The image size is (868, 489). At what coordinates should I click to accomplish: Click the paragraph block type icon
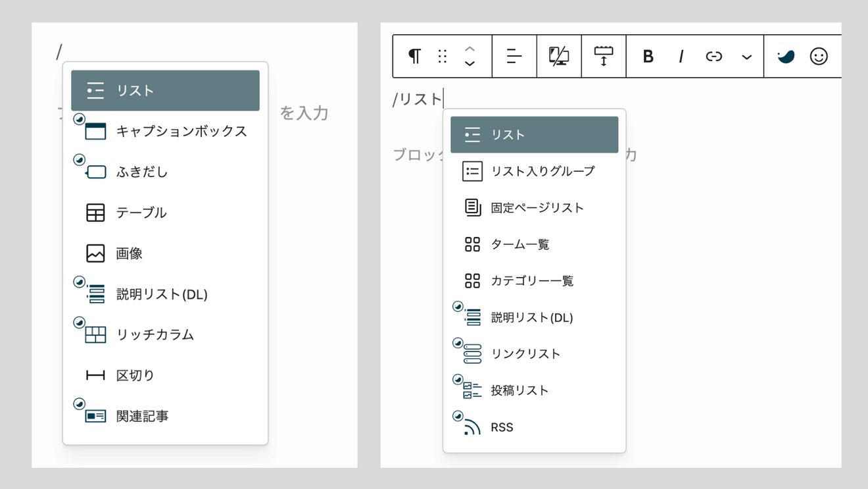click(x=414, y=57)
